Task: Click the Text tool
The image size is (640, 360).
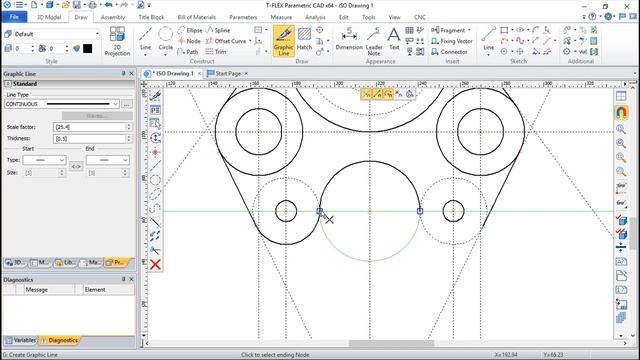Action: tap(394, 40)
